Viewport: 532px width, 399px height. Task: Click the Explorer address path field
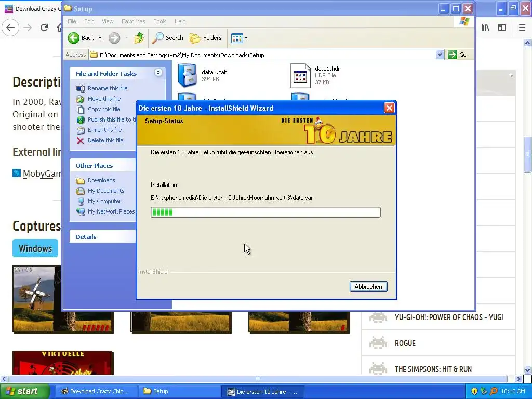tap(262, 55)
